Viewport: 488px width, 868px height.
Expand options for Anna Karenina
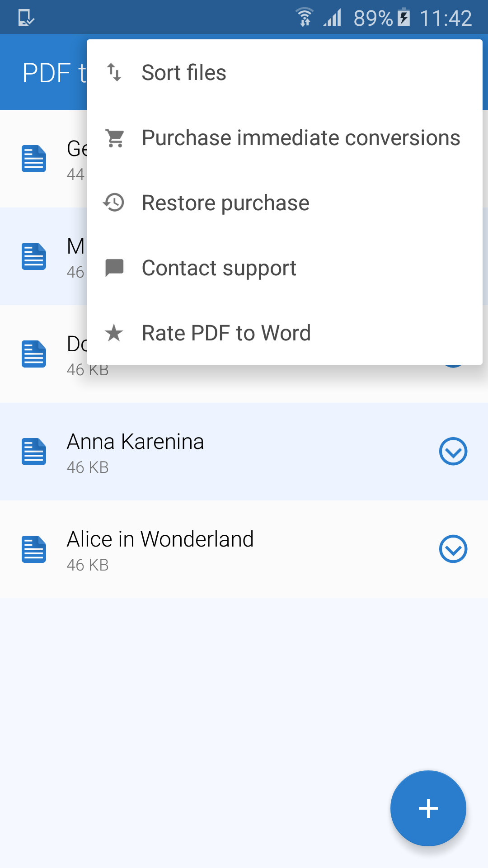(x=453, y=451)
